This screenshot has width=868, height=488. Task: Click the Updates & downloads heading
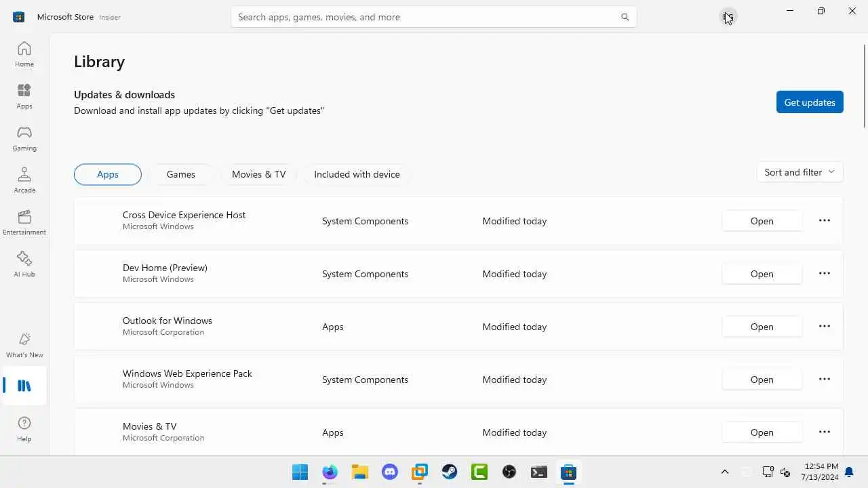coord(124,95)
